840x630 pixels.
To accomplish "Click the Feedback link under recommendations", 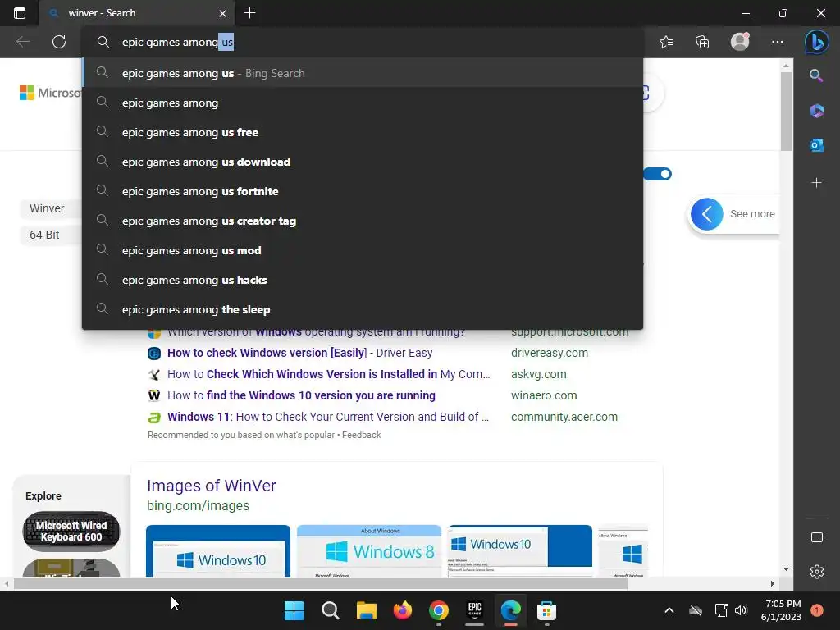I will (361, 435).
